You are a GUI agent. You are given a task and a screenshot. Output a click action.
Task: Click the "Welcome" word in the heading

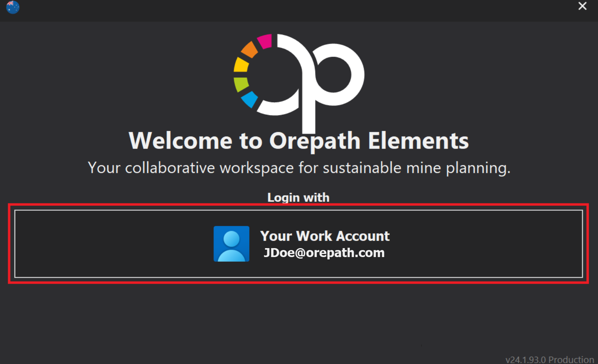coord(180,141)
